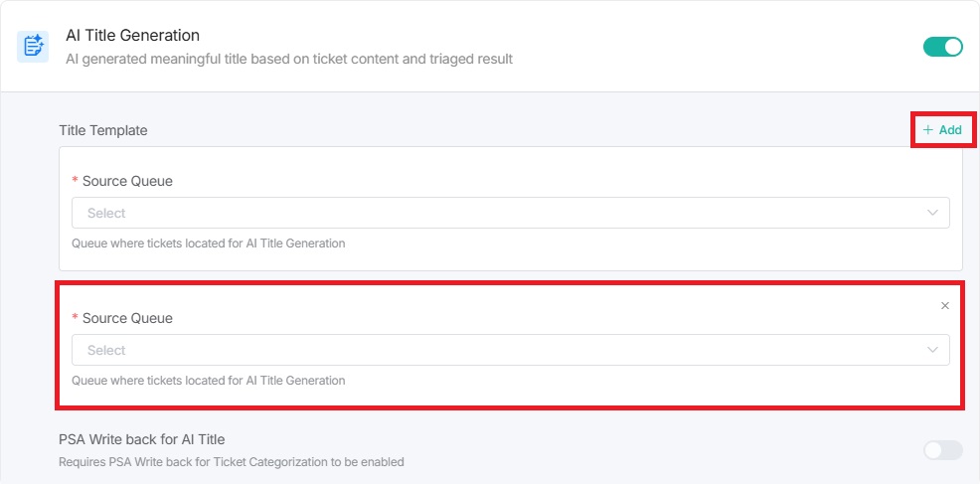Click the PSA Write back for AI Title label
Viewport: 980px width, 484px height.
pos(142,439)
